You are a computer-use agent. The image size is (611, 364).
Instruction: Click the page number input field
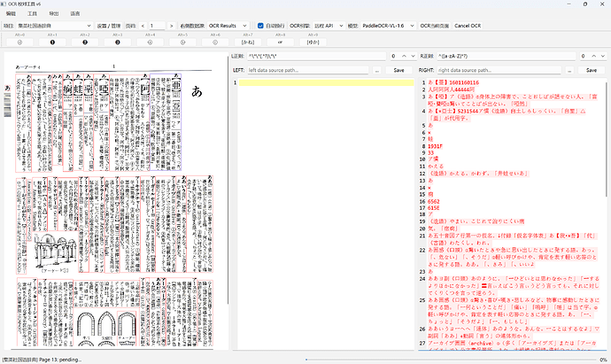[157, 26]
